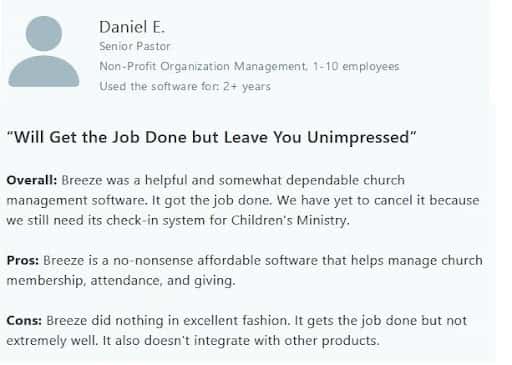Click Used the software for: 2+ years
512x365 pixels.
pos(185,86)
